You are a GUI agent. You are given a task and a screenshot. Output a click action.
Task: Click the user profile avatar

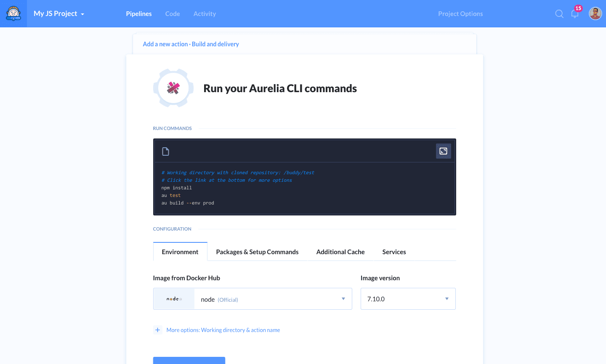[595, 13]
